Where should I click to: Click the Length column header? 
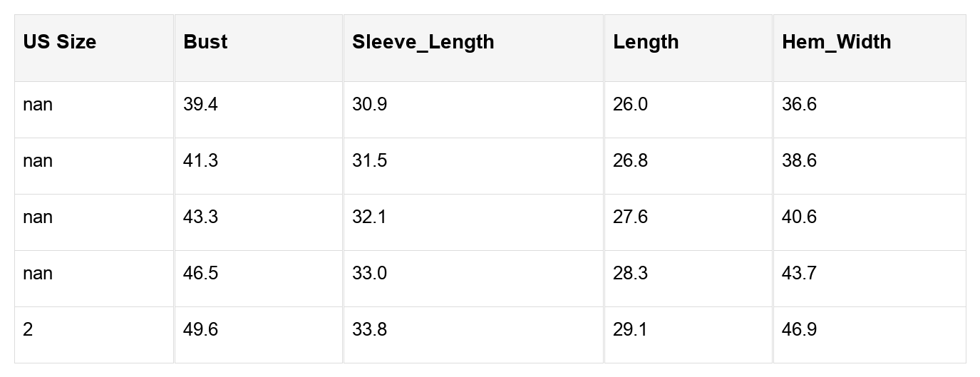click(x=646, y=42)
